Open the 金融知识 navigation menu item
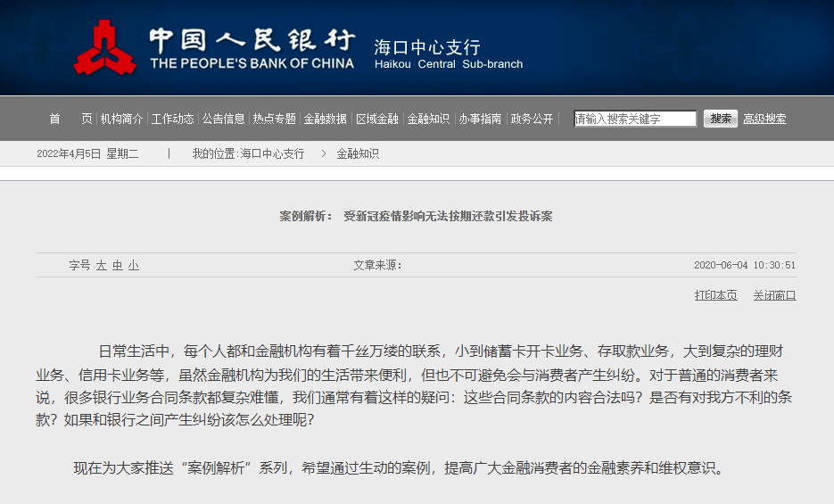Screen dimensions: 834x504 pos(428,119)
